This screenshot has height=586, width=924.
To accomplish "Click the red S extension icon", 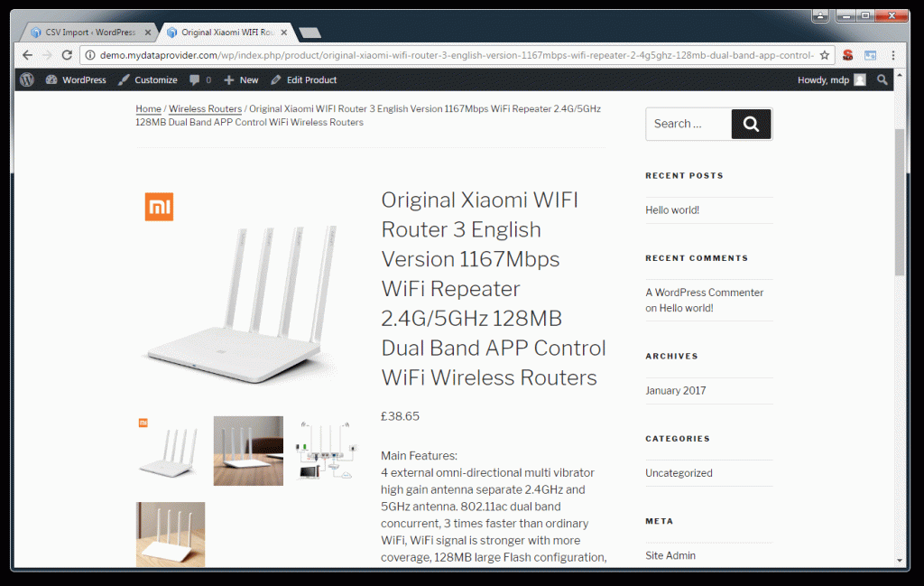I will point(847,55).
